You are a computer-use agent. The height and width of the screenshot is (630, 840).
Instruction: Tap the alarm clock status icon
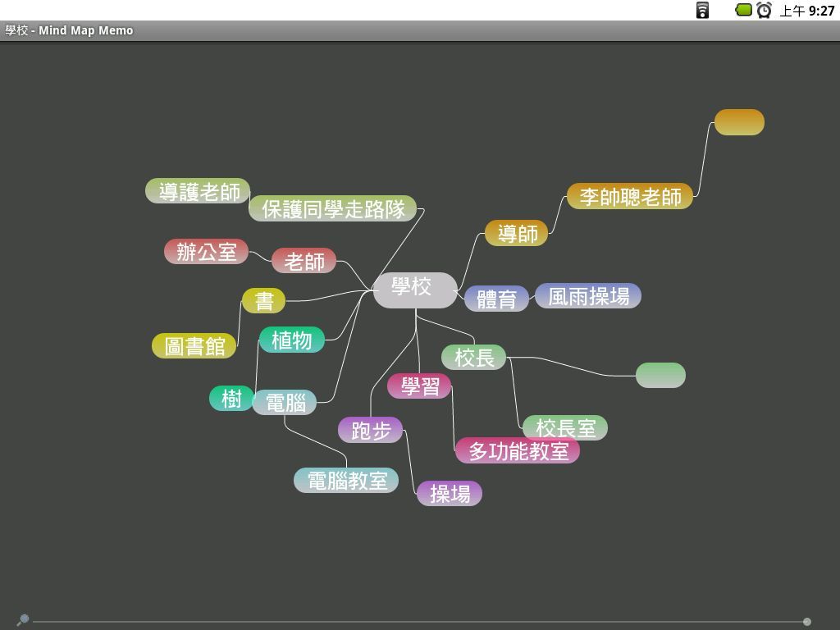(764, 11)
